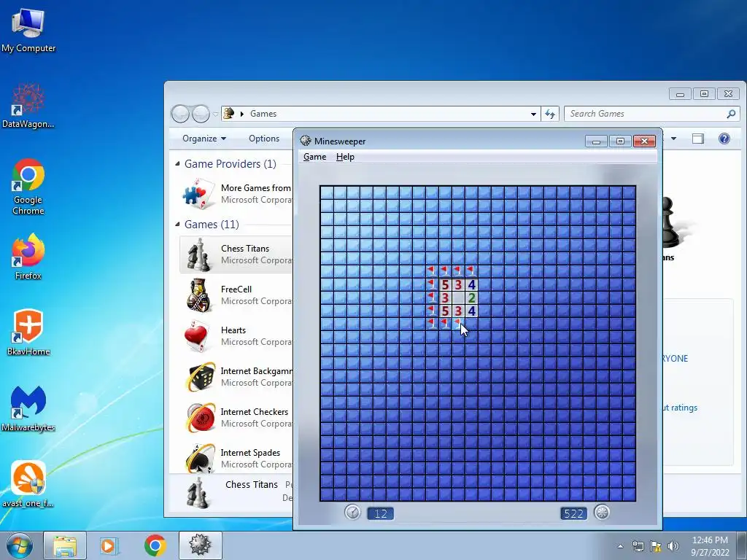
Task: Select the FreeCell game icon
Action: [198, 295]
